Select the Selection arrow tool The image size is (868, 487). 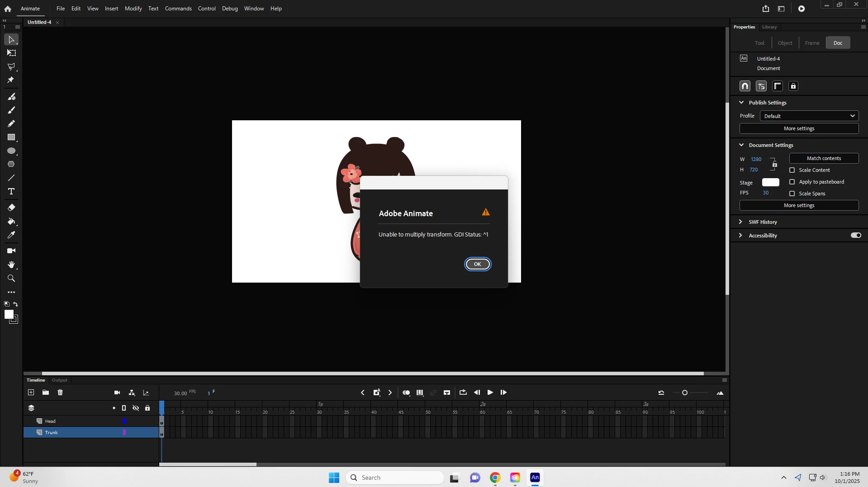pyautogui.click(x=11, y=40)
